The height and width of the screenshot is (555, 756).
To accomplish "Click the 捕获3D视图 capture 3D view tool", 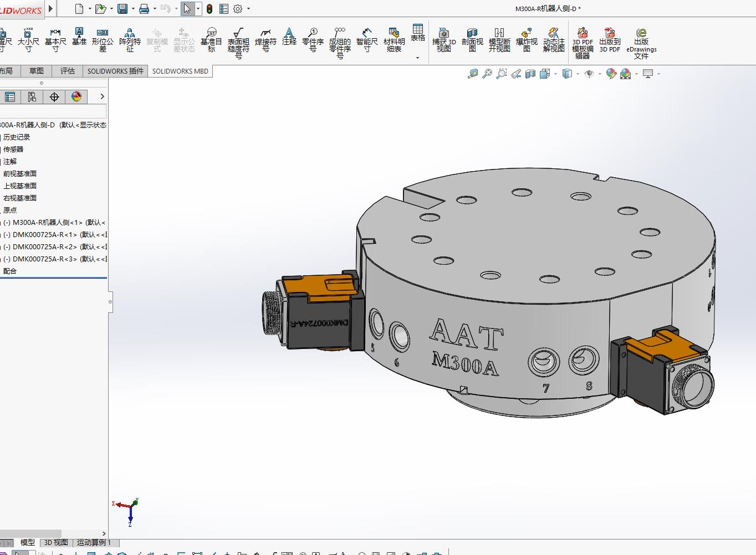I will (x=444, y=40).
